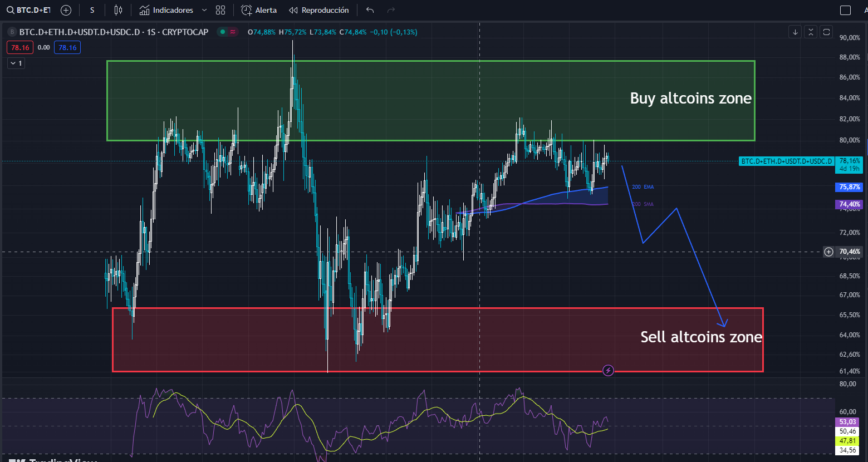Viewport: 868px width, 462px height.
Task: Expand the collapsed indicator legend labeled 1
Action: (x=16, y=63)
